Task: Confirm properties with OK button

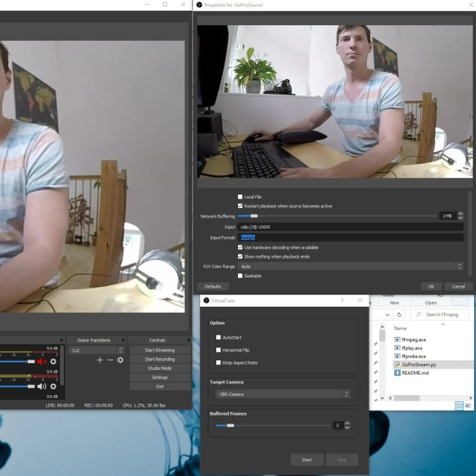Action: click(431, 286)
